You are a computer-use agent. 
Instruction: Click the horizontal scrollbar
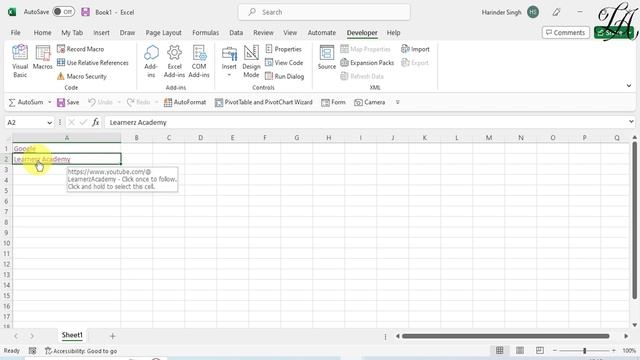pyautogui.click(x=505, y=336)
